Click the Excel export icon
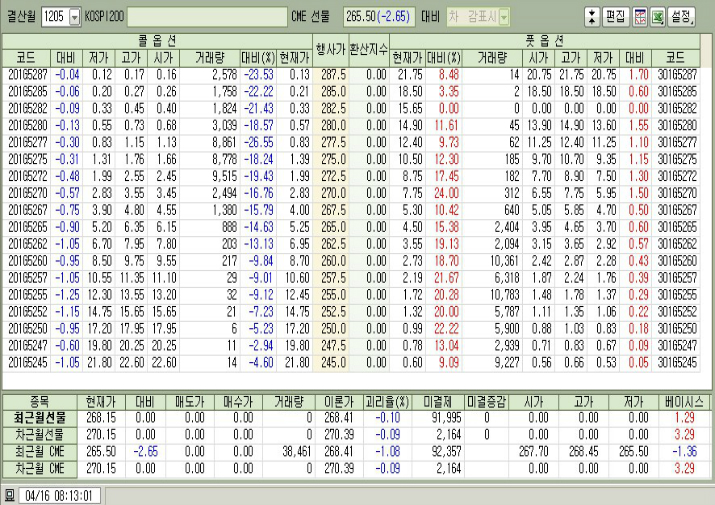The width and height of the screenshot is (715, 505). [658, 17]
